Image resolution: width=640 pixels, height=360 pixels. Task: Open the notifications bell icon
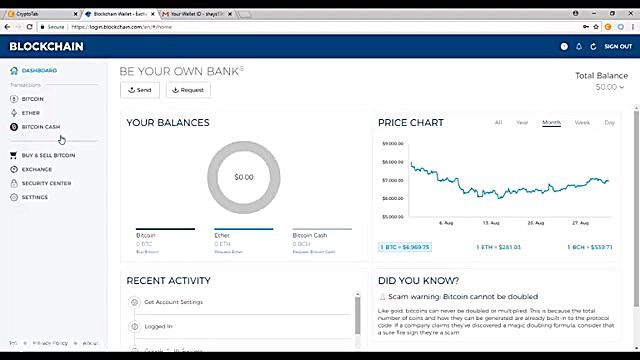click(579, 47)
